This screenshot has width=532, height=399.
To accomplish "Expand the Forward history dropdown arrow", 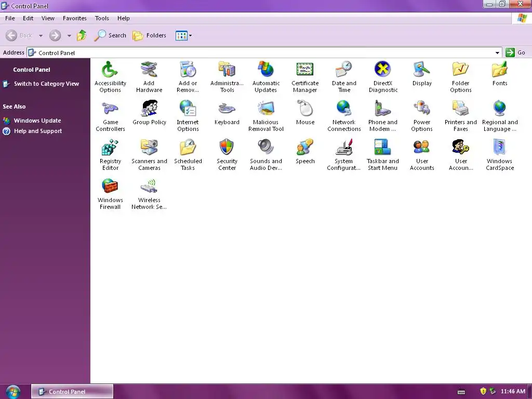I will coord(69,35).
